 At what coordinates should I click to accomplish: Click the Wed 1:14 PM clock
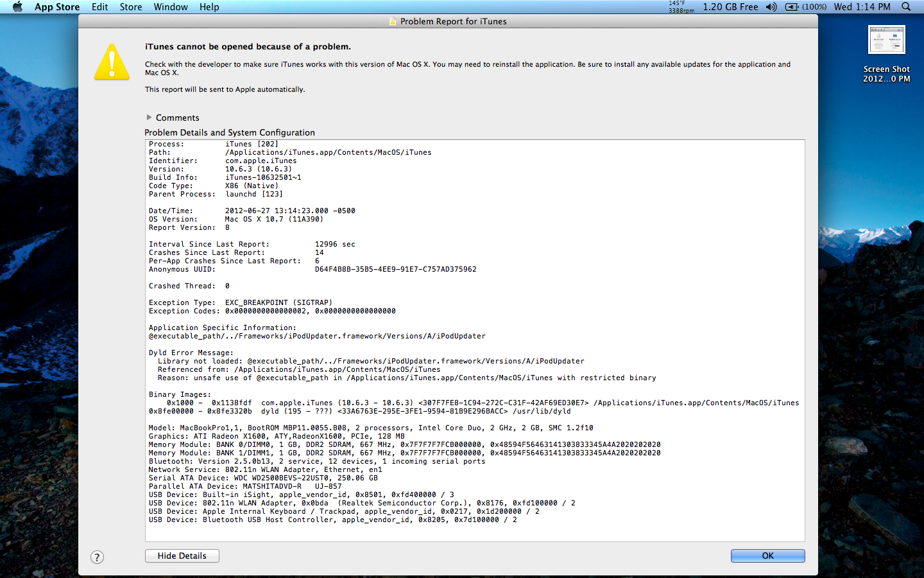(x=862, y=7)
